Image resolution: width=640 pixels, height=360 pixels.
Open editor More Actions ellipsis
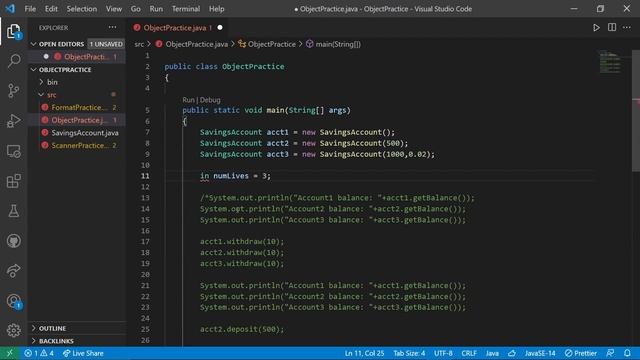pos(627,27)
